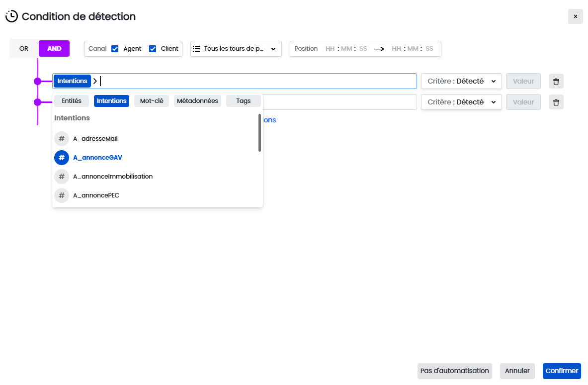Switch to the Mot-clé tab
588x385 pixels.
click(x=152, y=101)
